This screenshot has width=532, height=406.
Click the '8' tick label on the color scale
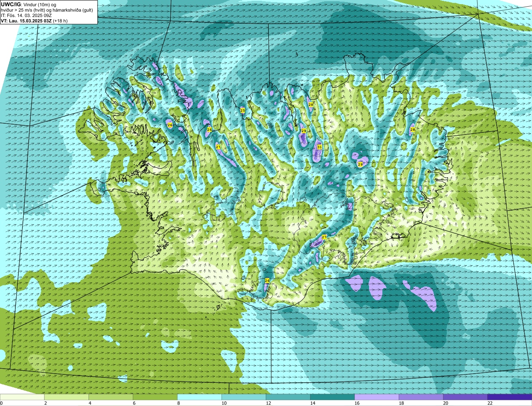(x=178, y=403)
